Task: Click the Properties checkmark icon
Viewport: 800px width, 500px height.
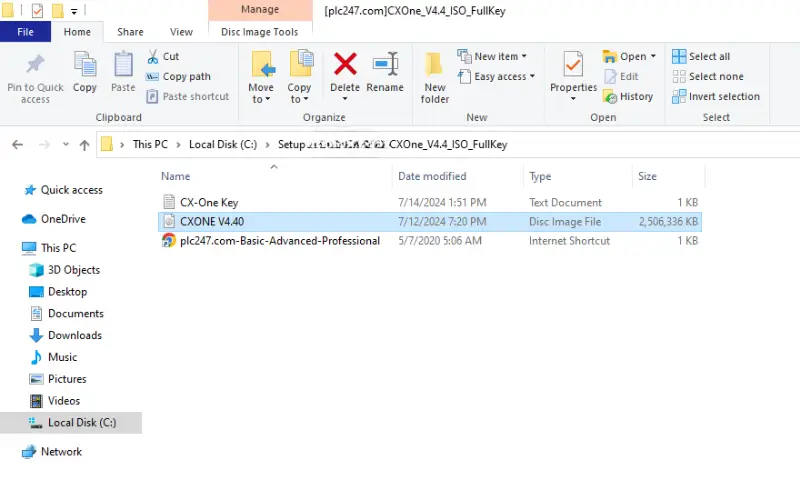Action: (x=573, y=65)
